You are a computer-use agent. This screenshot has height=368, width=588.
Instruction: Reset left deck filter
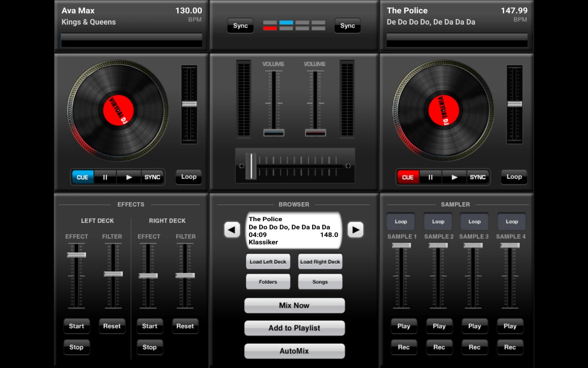point(112,326)
